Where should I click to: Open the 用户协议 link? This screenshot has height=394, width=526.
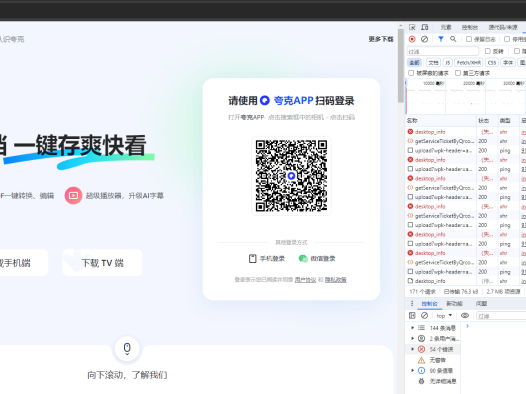[x=305, y=280]
